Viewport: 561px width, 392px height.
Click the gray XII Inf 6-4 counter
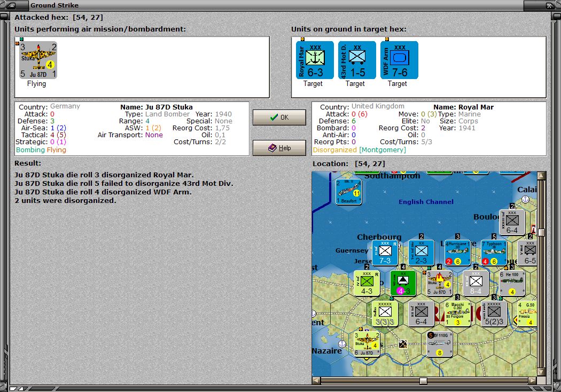pyautogui.click(x=421, y=313)
